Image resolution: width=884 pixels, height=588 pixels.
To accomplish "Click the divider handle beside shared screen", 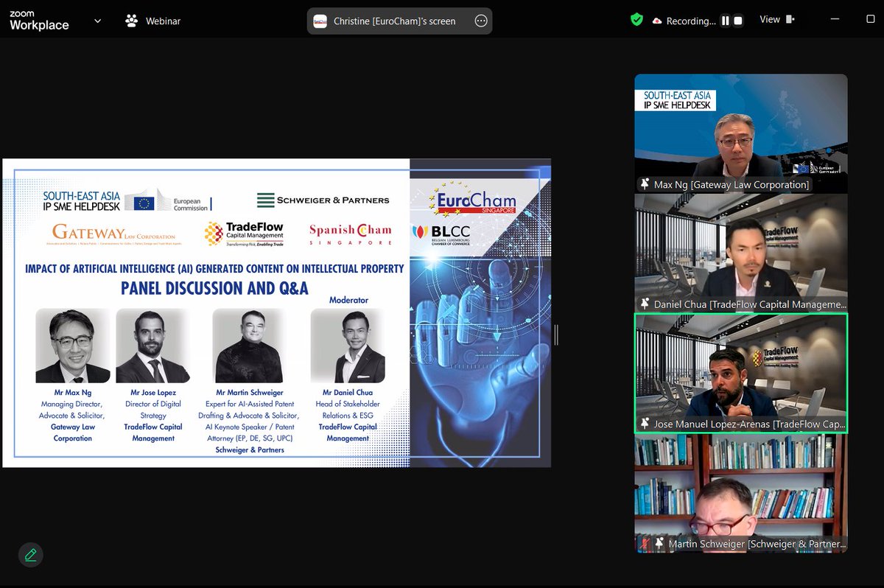I will [556, 335].
